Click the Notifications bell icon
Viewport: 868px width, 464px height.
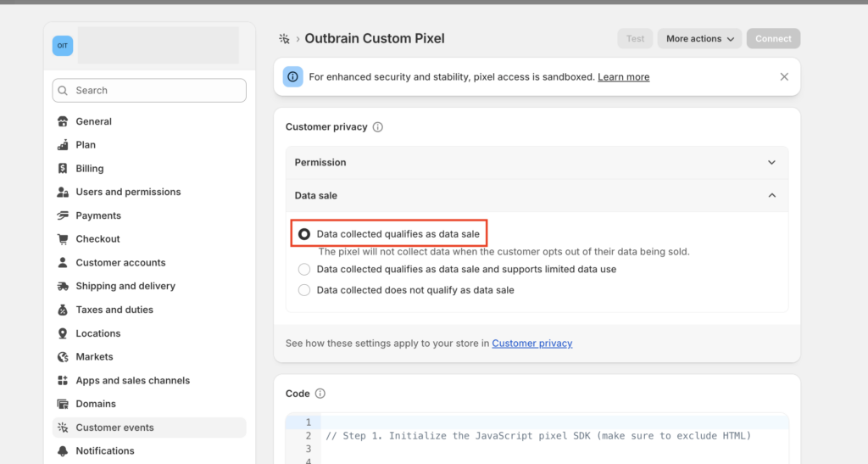tap(63, 450)
